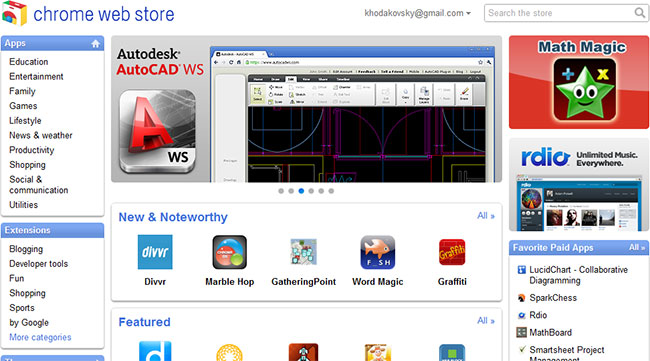Screen dimensions: 650x361
Task: Open the yellow circular Featured app icon
Action: tap(229, 352)
